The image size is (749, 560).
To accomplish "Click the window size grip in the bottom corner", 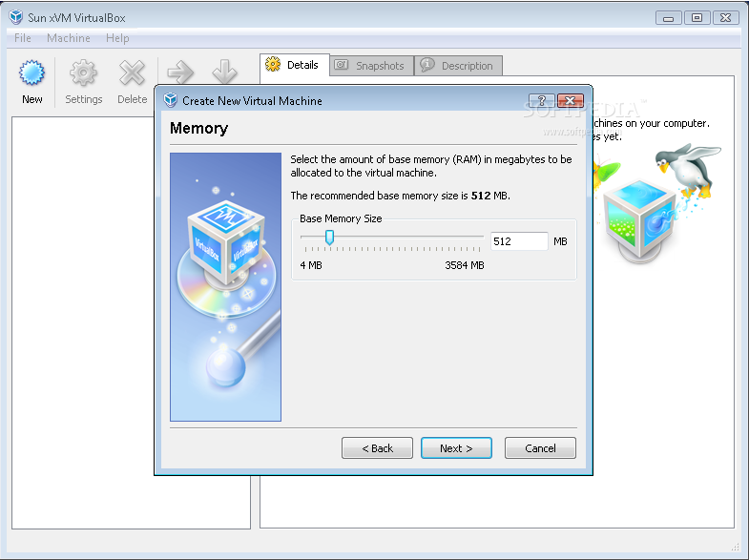I will [x=735, y=547].
